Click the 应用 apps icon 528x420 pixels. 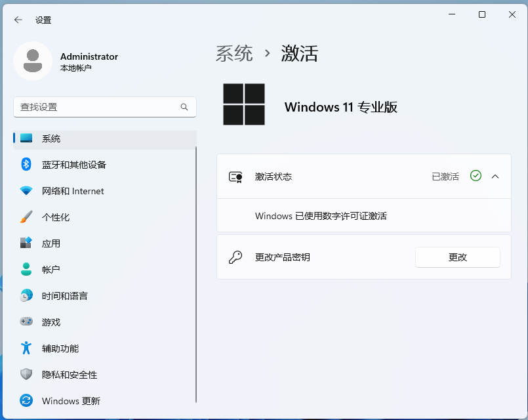[x=26, y=243]
